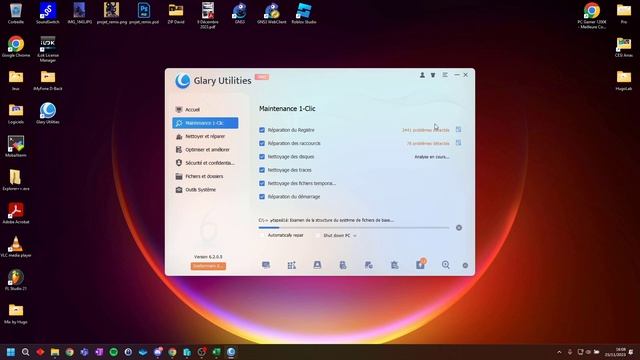The width and height of the screenshot is (640, 360).
Task: Open the hamburger menu in Glary title bar
Action: tap(445, 75)
